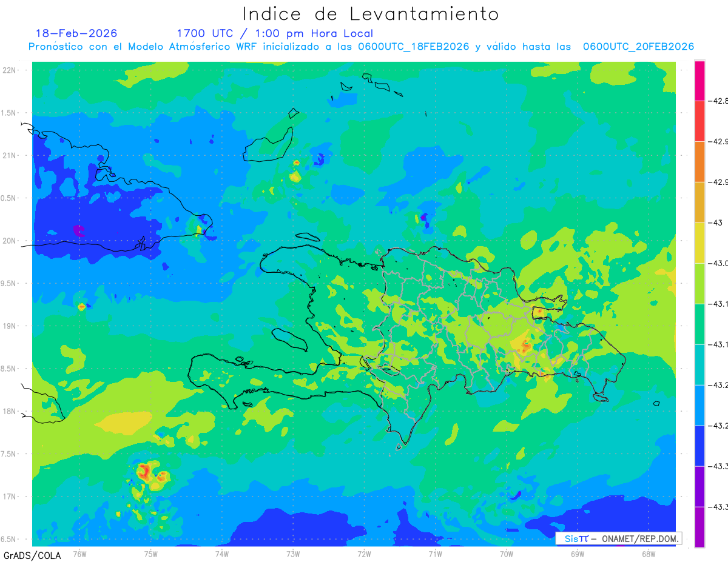Click the '19N' latitude label

coord(10,326)
